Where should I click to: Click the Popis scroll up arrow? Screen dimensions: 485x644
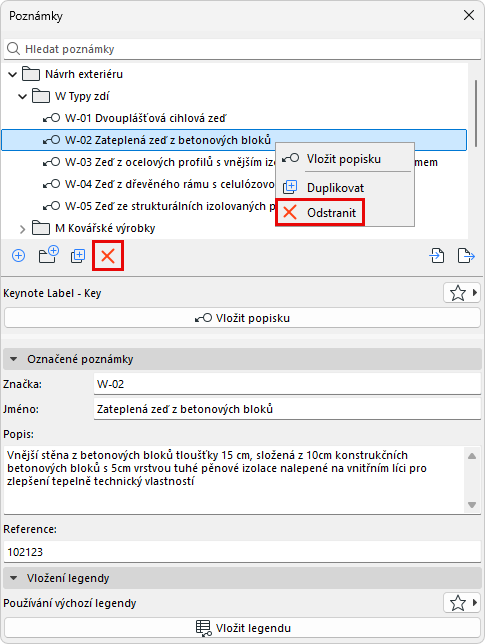[x=472, y=456]
